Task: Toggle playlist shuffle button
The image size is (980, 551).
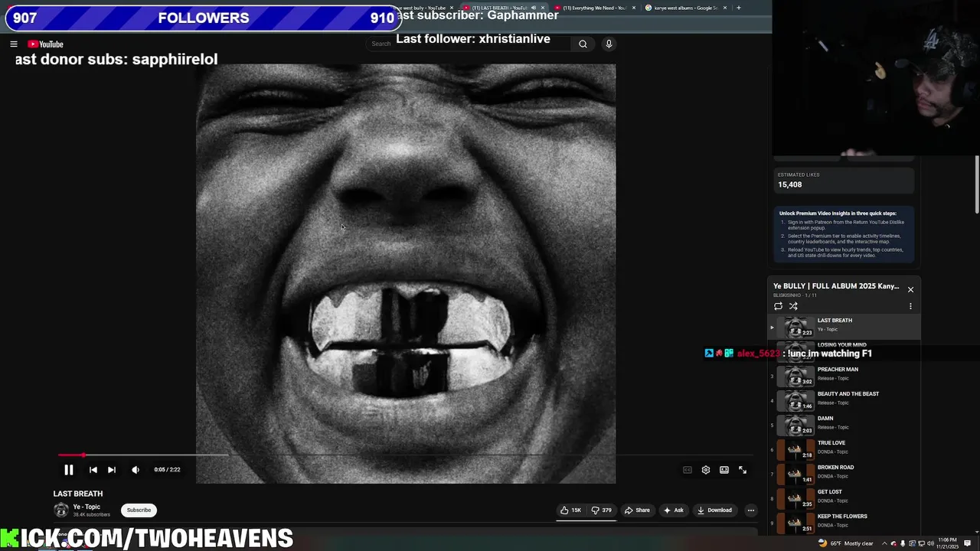Action: (793, 306)
